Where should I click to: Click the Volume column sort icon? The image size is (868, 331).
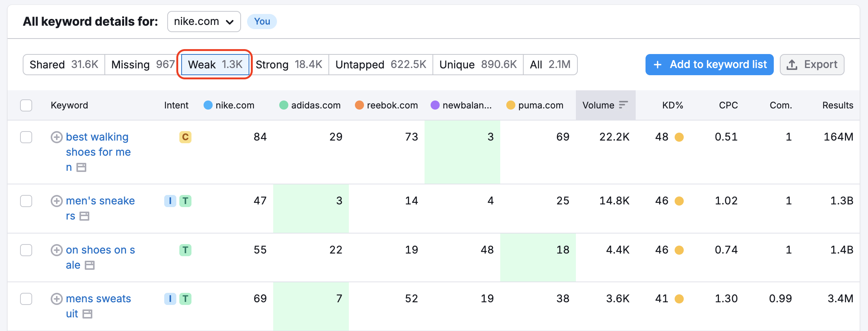[623, 105]
